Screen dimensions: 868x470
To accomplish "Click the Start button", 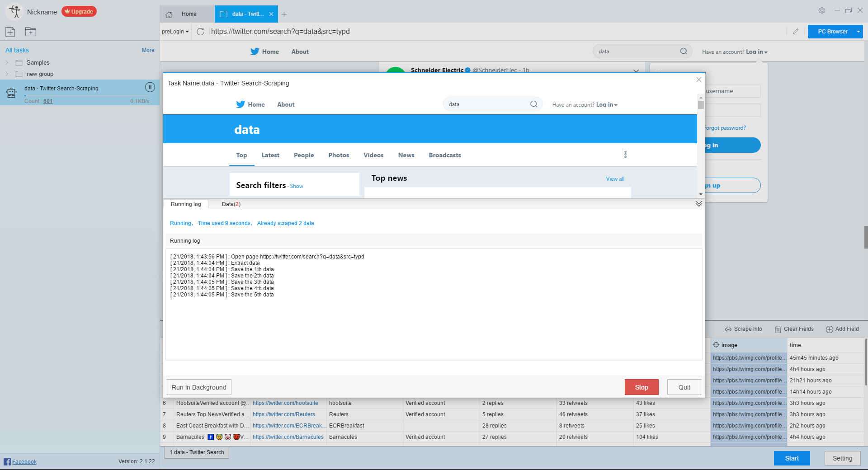I will click(792, 458).
